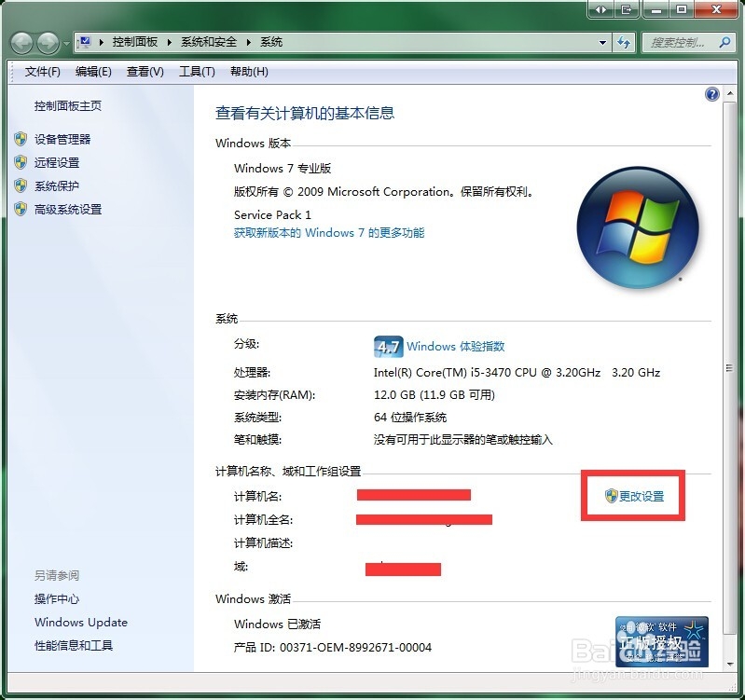Screen dimensions: 745x700
Task: Open 远程设置 in the sidebar
Action: coord(57,162)
